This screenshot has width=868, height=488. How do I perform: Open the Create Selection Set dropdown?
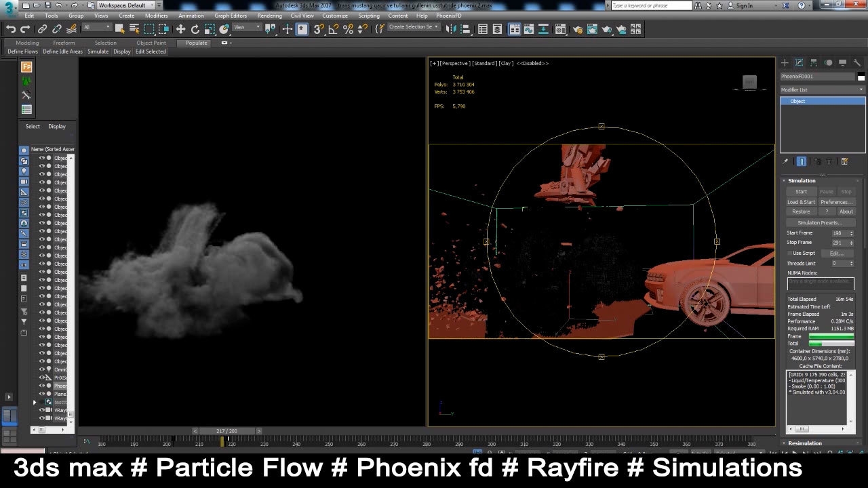point(413,27)
